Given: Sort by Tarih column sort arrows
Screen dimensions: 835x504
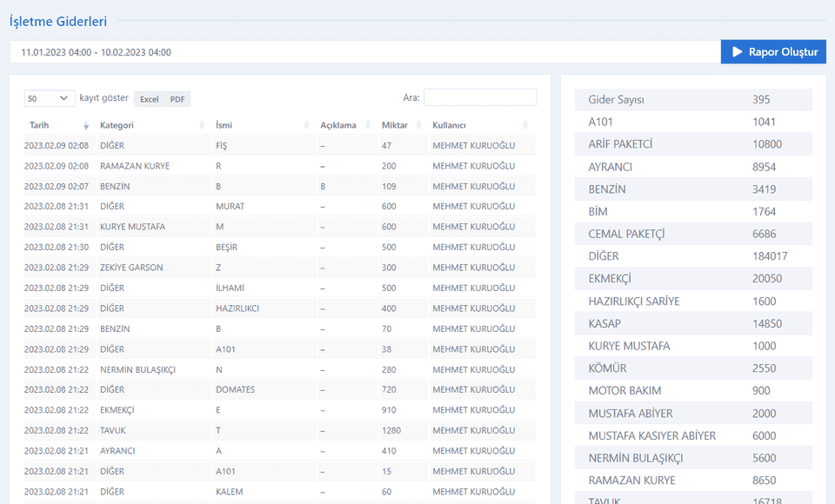Looking at the screenshot, I should tap(86, 125).
